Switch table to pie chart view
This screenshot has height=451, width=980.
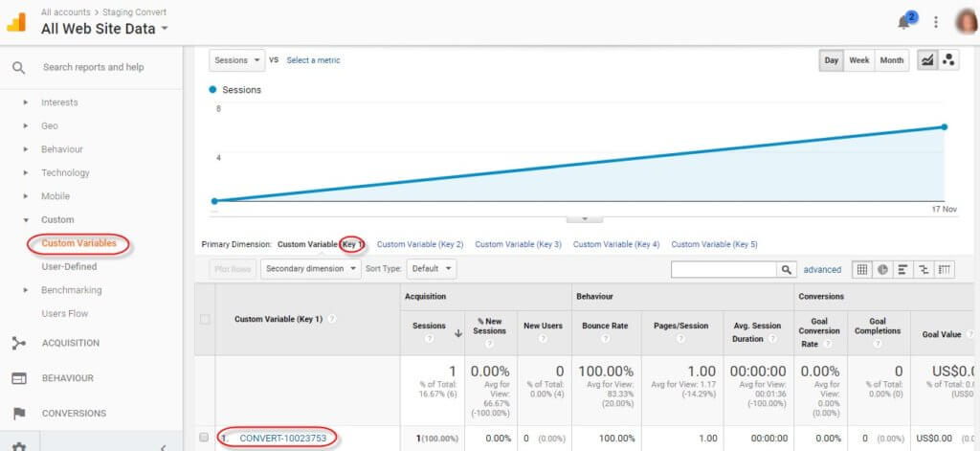(882, 270)
